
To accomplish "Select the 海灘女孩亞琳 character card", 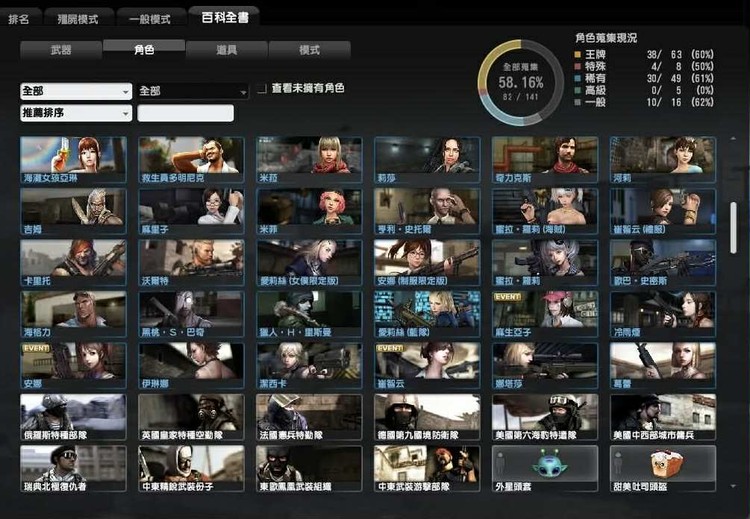I will point(73,160).
